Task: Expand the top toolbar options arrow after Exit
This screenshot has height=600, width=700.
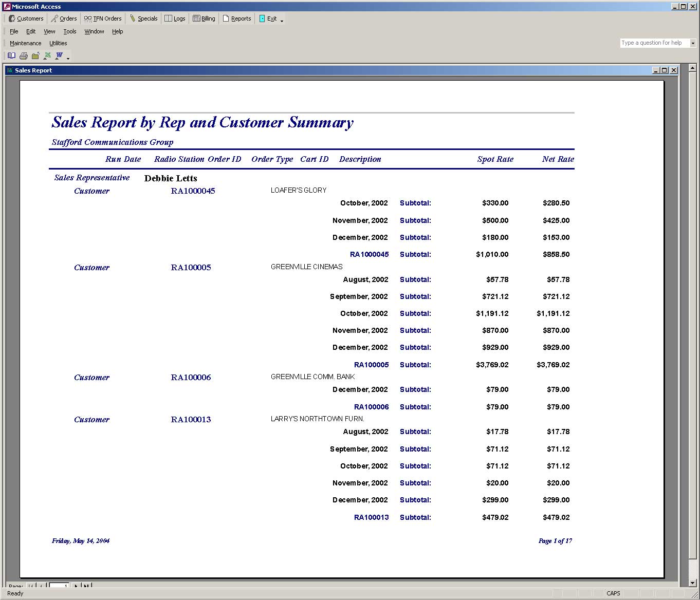Action: pyautogui.click(x=282, y=21)
